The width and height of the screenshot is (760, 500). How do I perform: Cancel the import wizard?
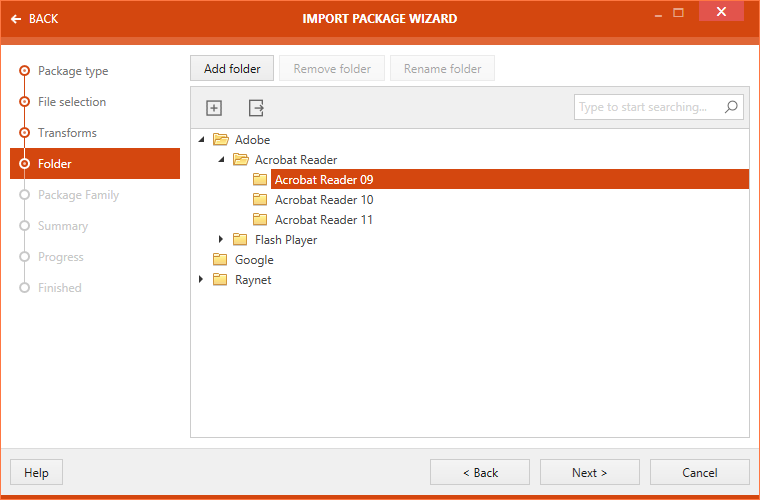pyautogui.click(x=699, y=472)
